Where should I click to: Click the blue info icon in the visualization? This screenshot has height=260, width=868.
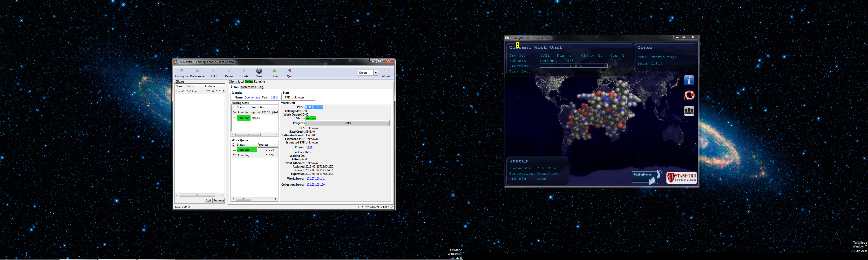(x=689, y=80)
